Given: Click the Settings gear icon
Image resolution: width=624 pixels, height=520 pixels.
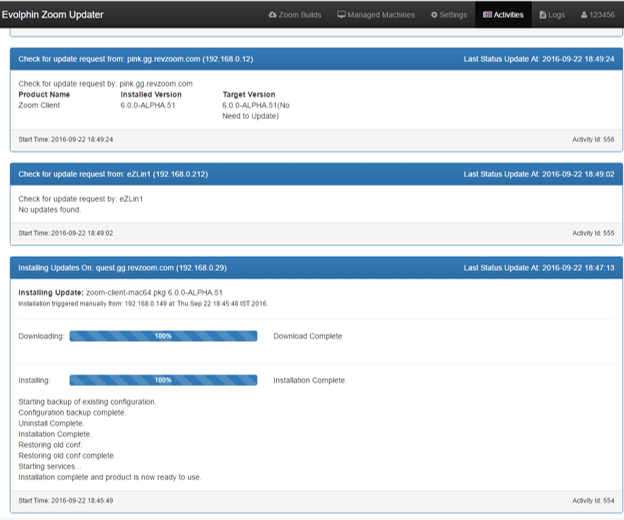Looking at the screenshot, I should [x=434, y=15].
